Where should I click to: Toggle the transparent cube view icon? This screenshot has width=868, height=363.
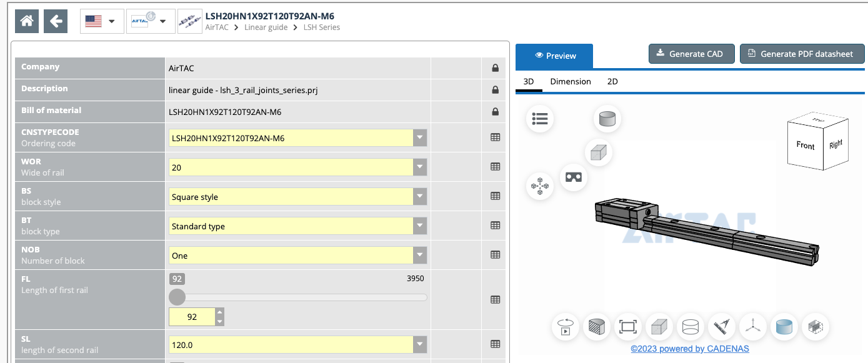[x=816, y=326]
